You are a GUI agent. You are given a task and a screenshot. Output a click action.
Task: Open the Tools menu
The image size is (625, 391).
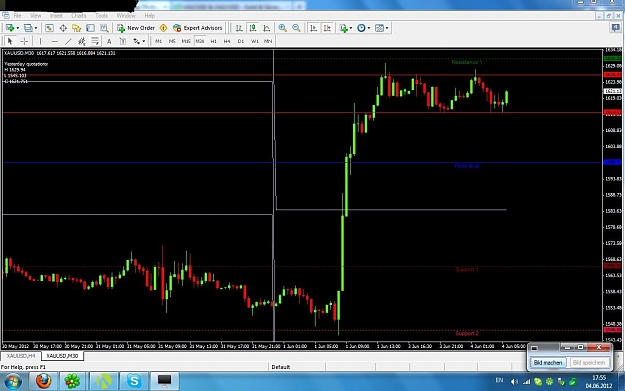[x=101, y=16]
